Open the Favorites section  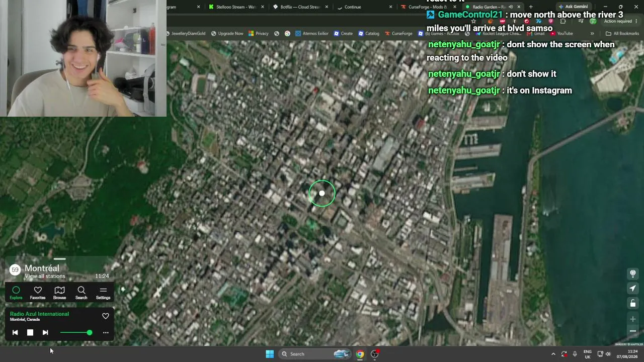click(38, 293)
